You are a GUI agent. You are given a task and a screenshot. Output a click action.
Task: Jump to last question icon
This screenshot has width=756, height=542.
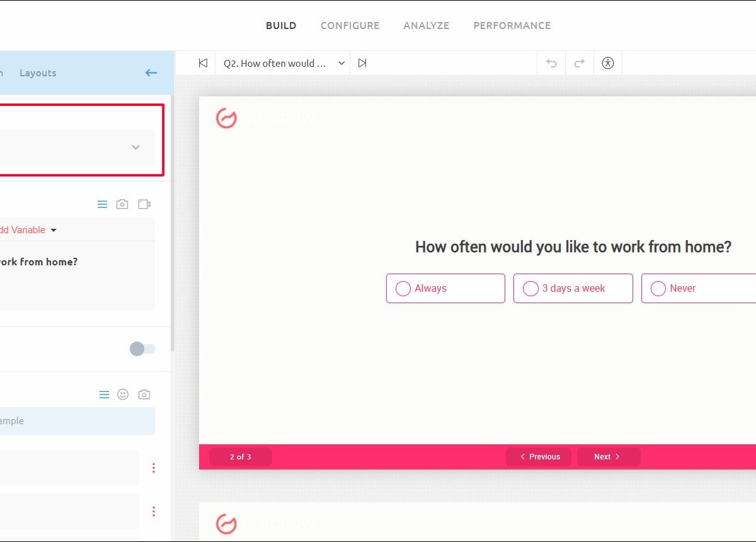click(x=362, y=63)
